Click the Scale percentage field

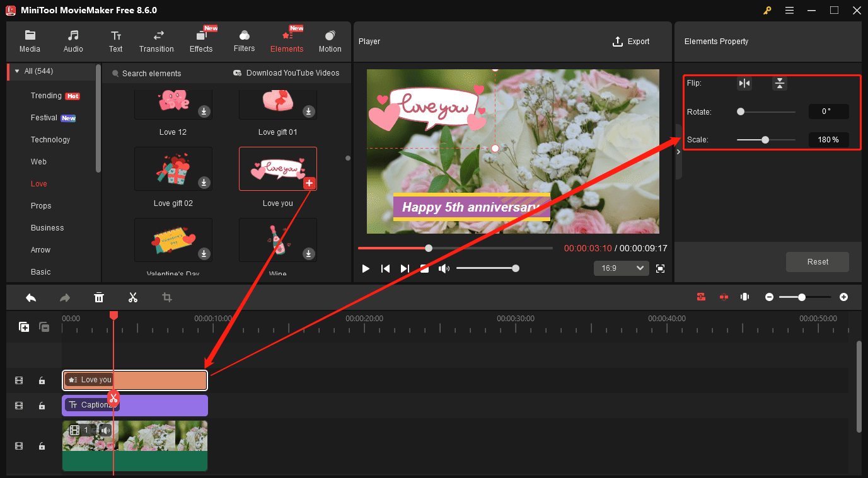[828, 140]
